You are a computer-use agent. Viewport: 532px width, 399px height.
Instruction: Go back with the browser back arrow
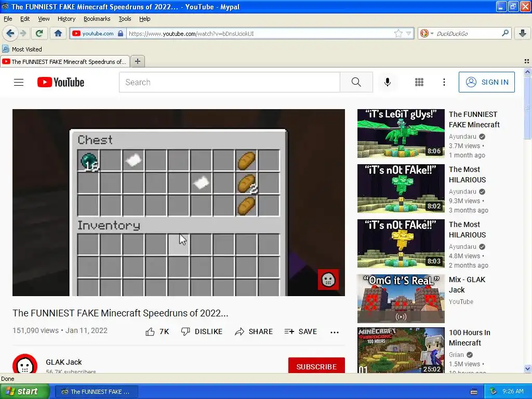(x=10, y=33)
